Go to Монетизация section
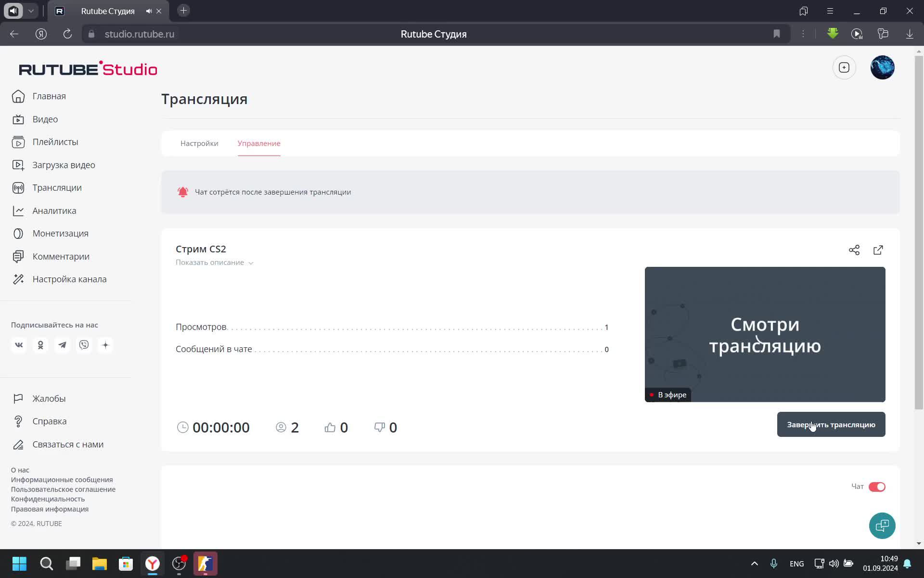 [x=60, y=233]
